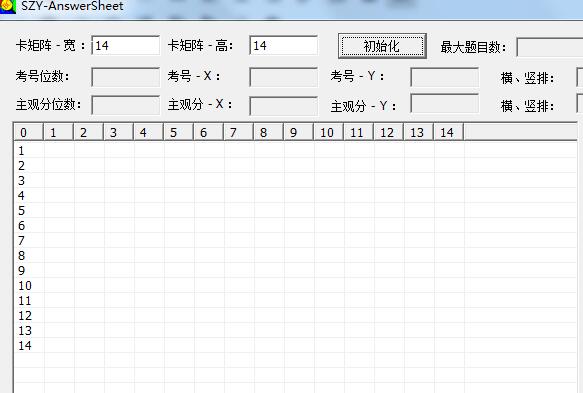Select grid column header 9
The width and height of the screenshot is (583, 393).
(299, 132)
